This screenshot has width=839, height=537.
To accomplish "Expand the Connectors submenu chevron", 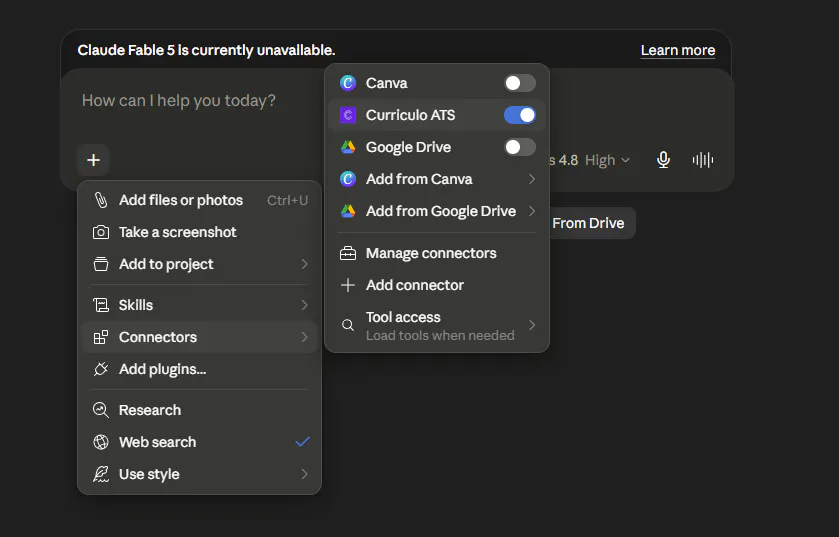I will tap(304, 337).
